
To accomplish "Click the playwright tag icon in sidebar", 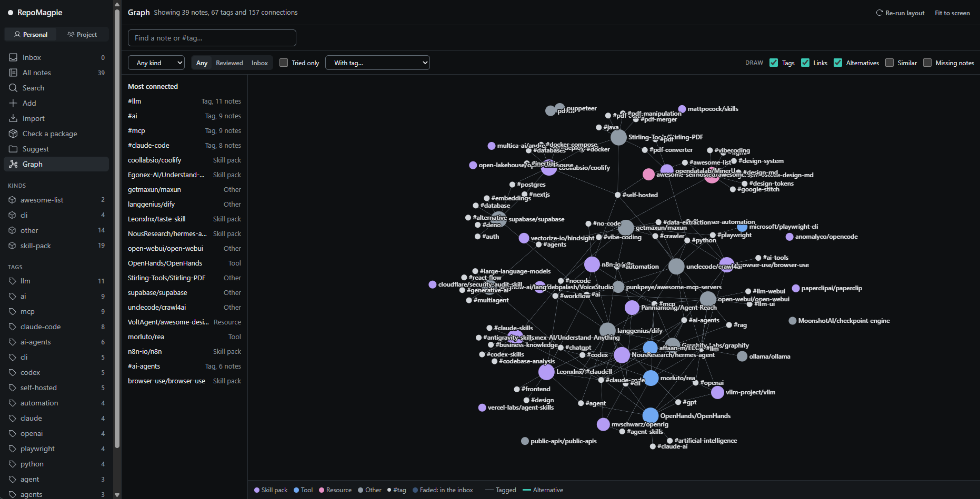I will click(x=12, y=449).
